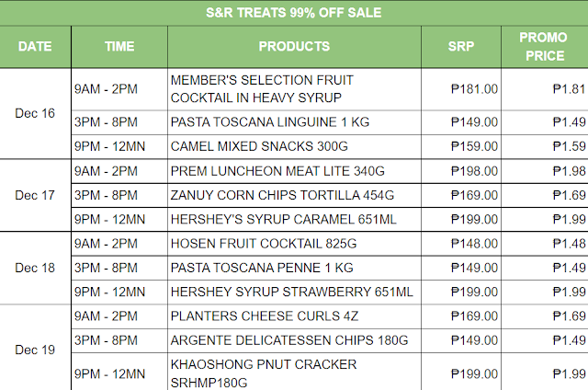Click Hosen Fruit Cocktail 825G cell
The image size is (588, 390).
(x=293, y=244)
